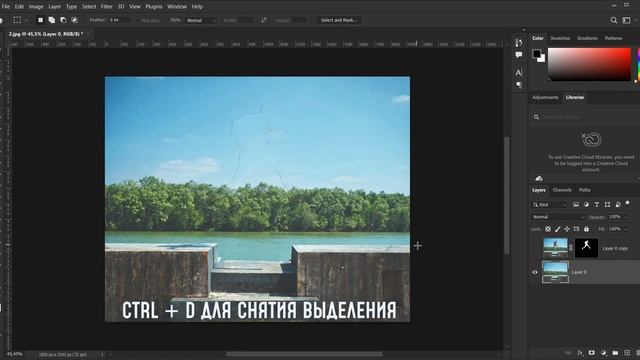Open the Opacity value dropdown arrow

coord(627,217)
